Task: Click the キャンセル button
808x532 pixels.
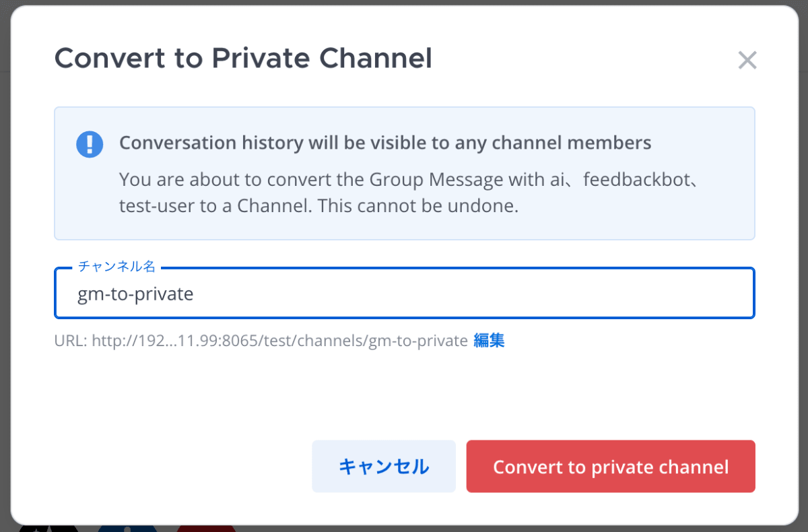Action: (384, 466)
